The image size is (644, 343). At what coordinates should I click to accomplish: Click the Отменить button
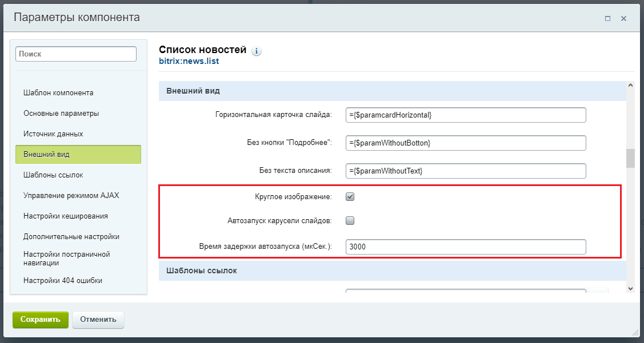pyautogui.click(x=98, y=320)
